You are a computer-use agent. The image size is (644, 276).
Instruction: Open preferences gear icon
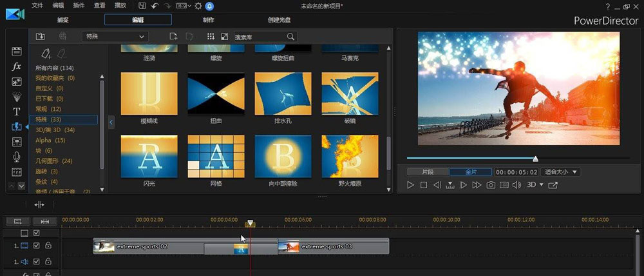(198, 6)
